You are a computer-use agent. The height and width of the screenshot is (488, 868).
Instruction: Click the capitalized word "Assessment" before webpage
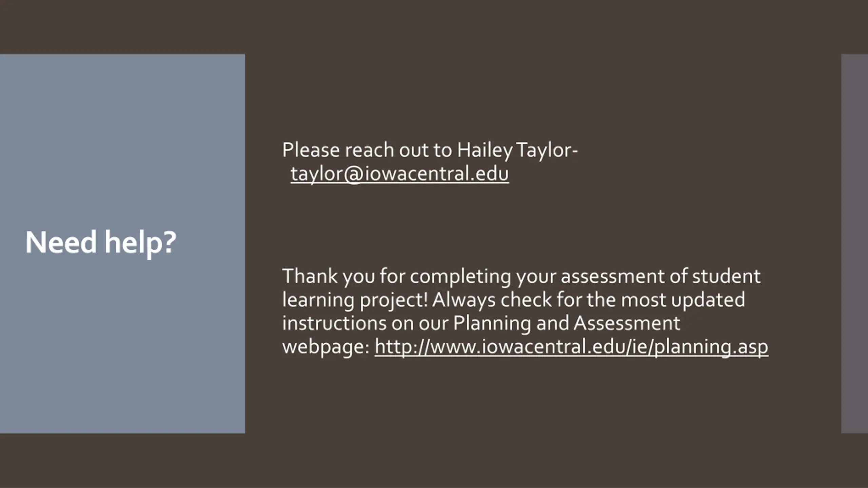click(627, 324)
